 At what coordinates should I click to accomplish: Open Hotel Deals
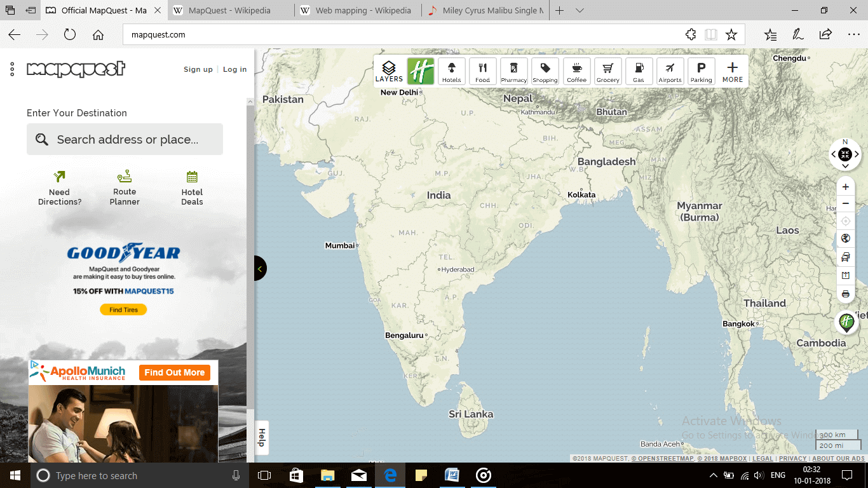(192, 187)
